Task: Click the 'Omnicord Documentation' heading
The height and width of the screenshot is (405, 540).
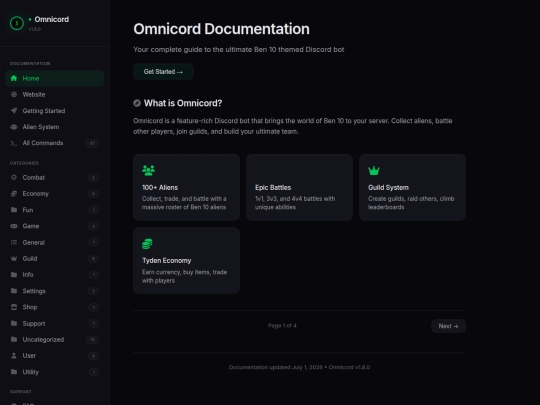Action: 221,29
